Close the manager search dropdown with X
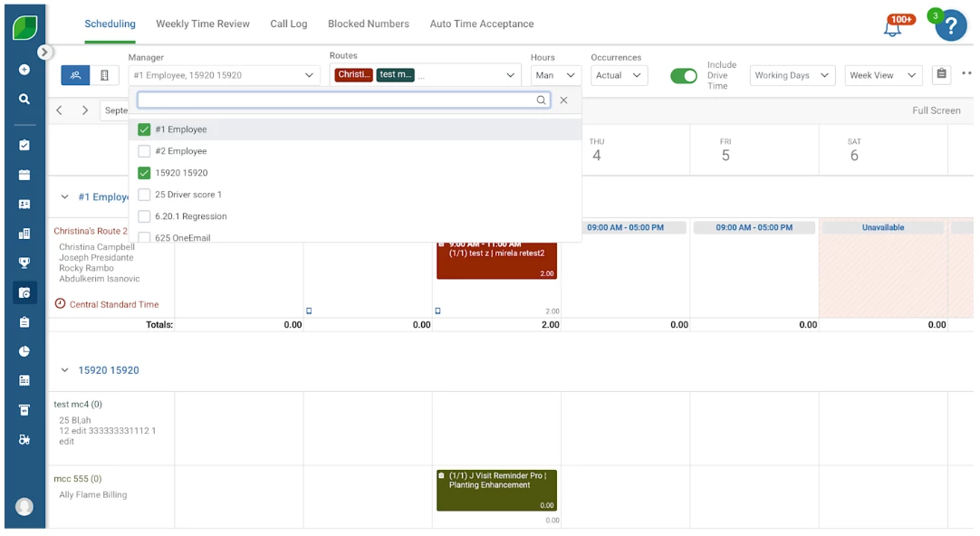This screenshot has width=980, height=536. [x=563, y=100]
